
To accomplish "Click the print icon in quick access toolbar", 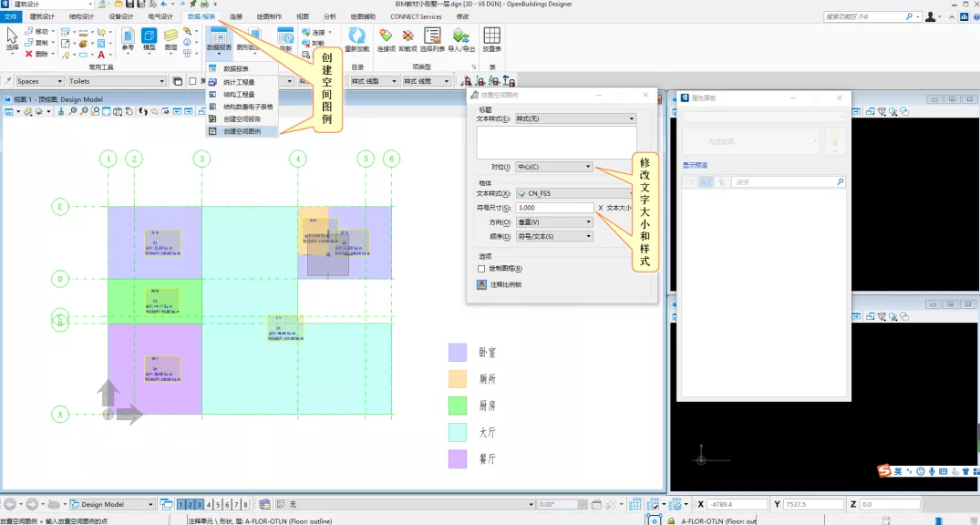I will (204, 4).
